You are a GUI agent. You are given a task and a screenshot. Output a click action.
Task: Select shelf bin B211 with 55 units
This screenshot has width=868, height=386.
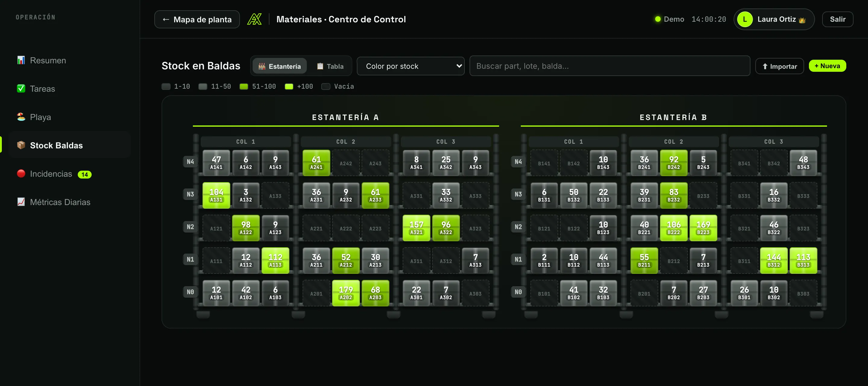[644, 261]
